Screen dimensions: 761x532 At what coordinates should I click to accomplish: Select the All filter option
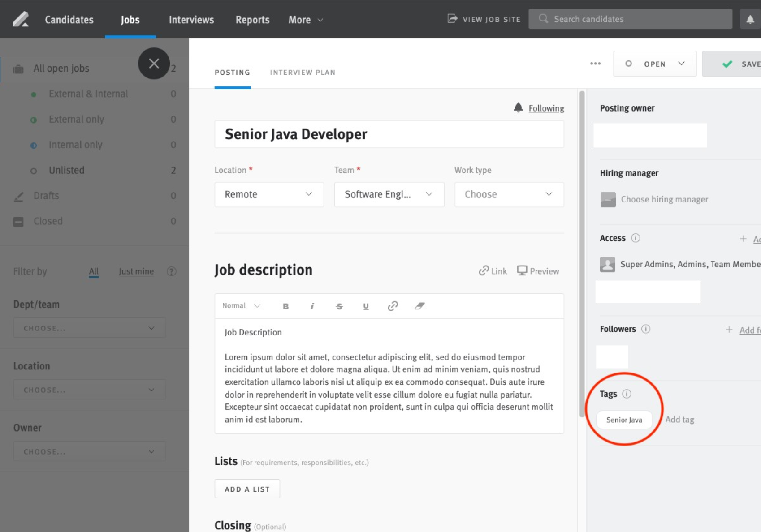pyautogui.click(x=94, y=271)
